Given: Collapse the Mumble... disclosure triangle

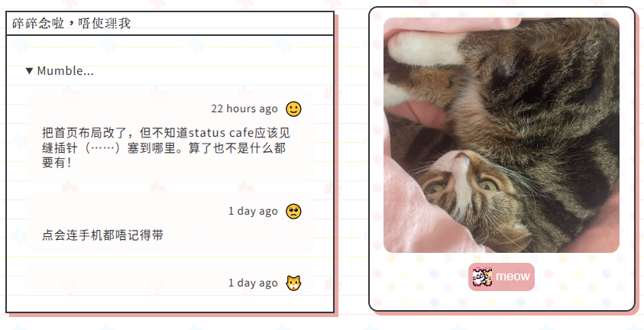Looking at the screenshot, I should pyautogui.click(x=29, y=71).
